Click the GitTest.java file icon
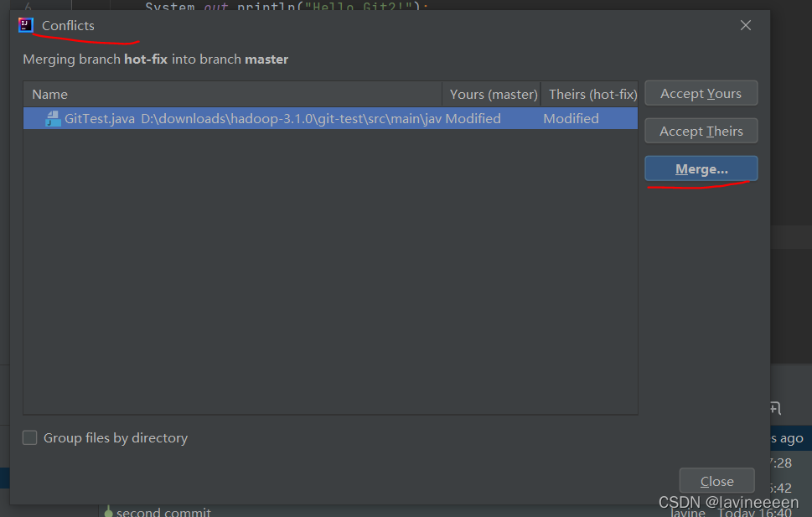Viewport: 812px width, 517px height. pyautogui.click(x=52, y=119)
